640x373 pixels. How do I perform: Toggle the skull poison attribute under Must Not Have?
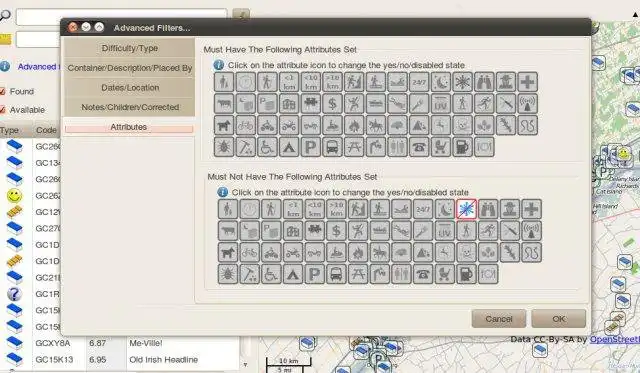tap(466, 253)
